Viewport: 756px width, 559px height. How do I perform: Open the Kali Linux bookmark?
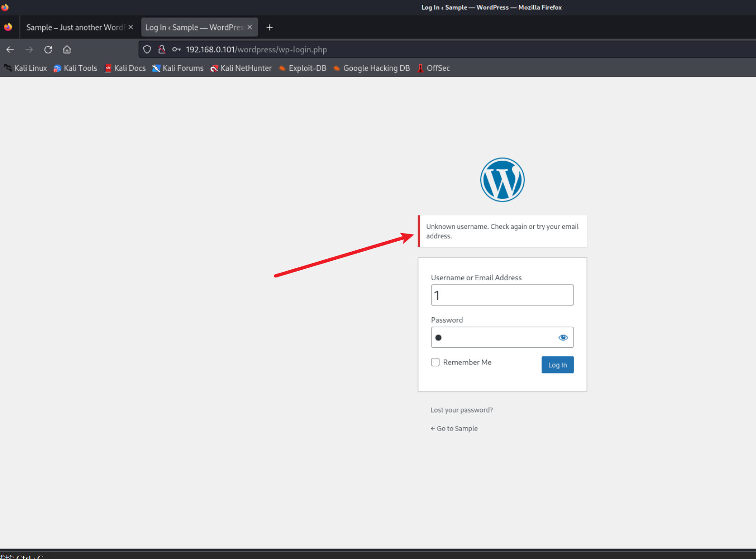coord(26,68)
